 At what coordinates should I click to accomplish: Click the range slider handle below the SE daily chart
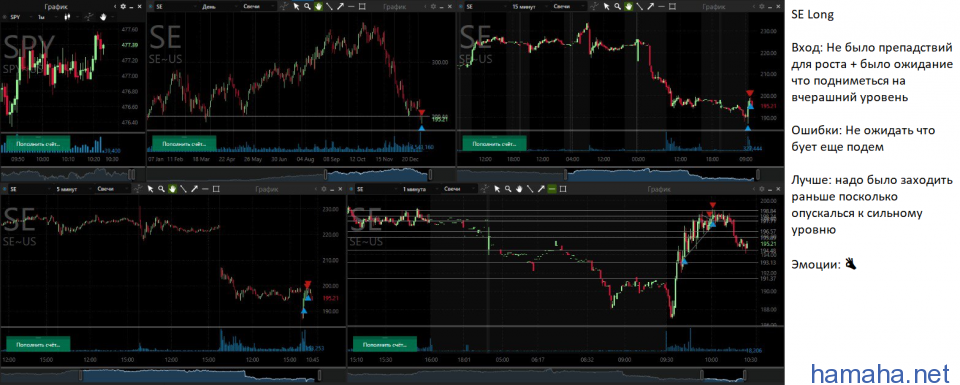click(433, 174)
